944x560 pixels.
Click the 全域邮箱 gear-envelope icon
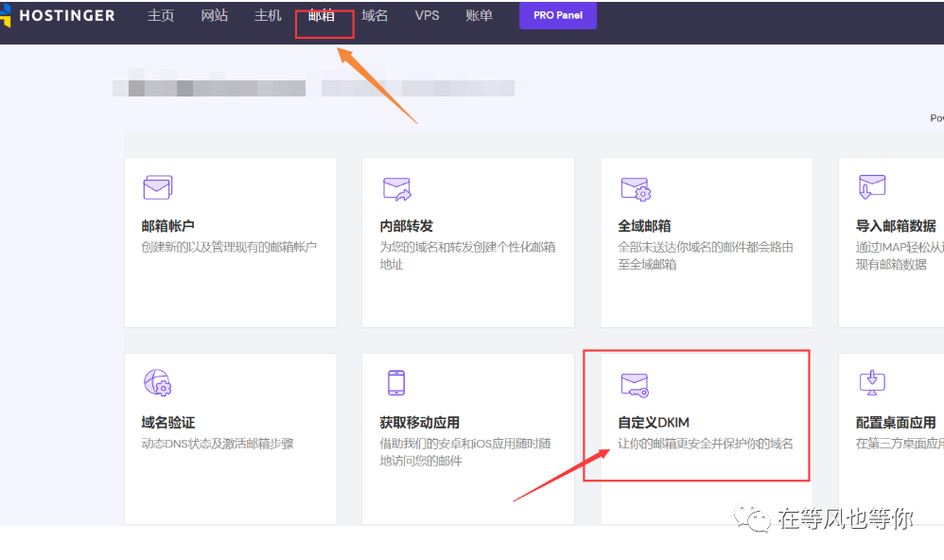coord(635,187)
